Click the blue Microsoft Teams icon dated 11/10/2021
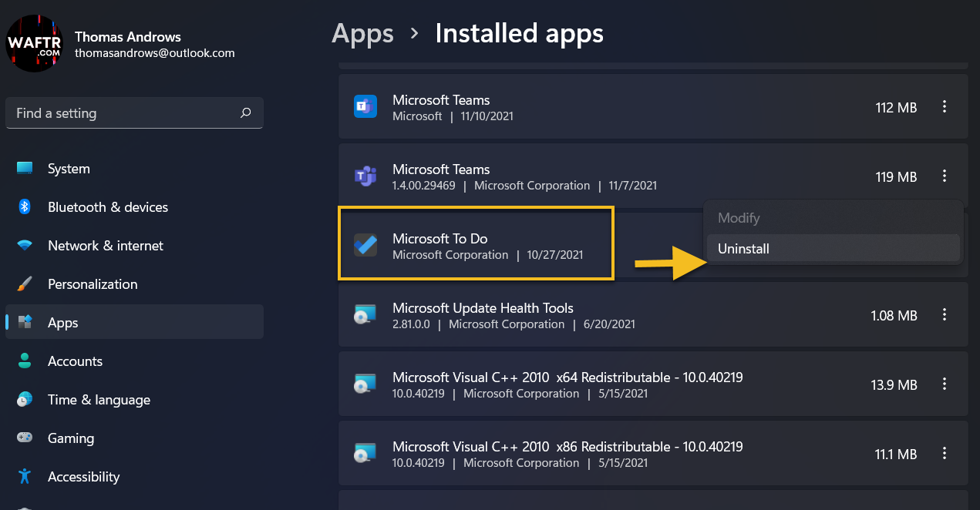Image resolution: width=980 pixels, height=510 pixels. click(365, 107)
